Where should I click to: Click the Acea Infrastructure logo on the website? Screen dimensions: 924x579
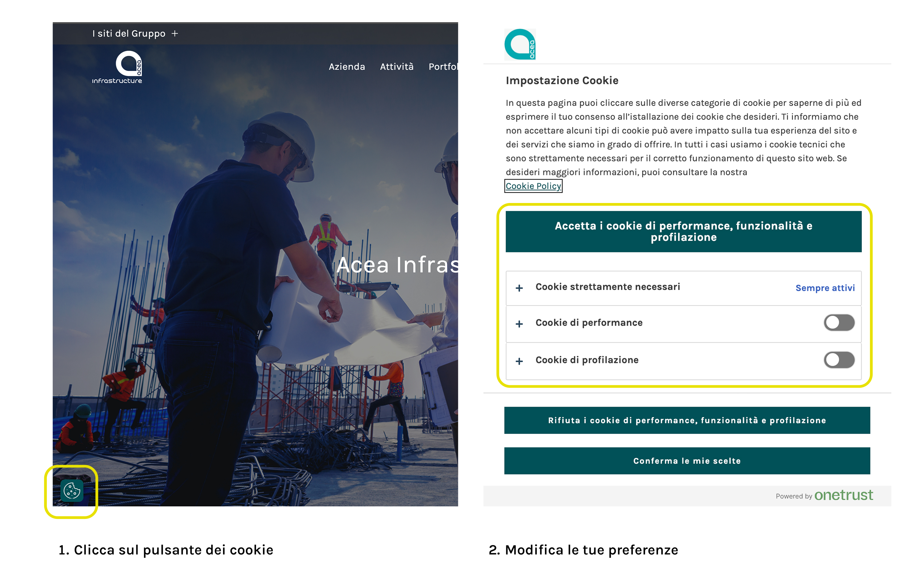coord(117,67)
